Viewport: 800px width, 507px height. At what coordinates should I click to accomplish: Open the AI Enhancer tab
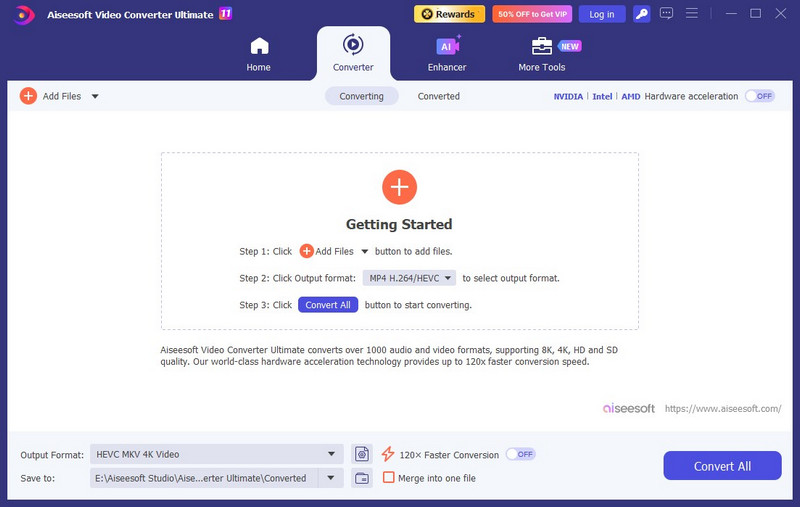click(447, 54)
